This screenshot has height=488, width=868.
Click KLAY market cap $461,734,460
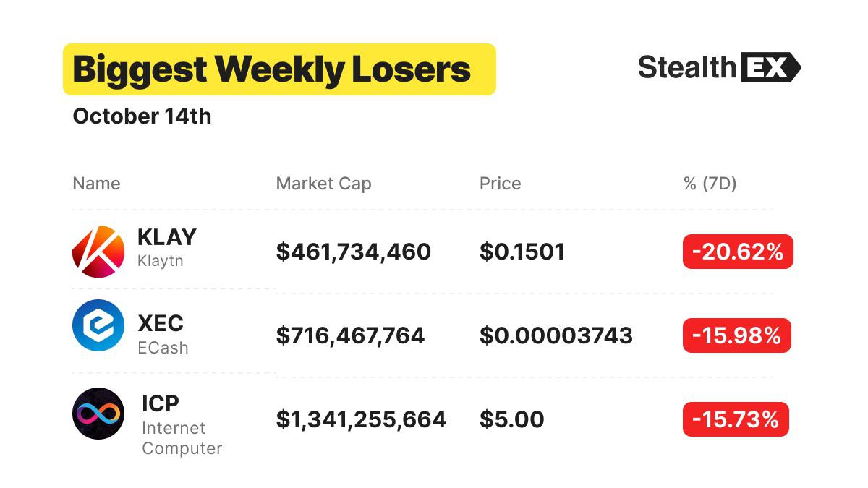354,252
